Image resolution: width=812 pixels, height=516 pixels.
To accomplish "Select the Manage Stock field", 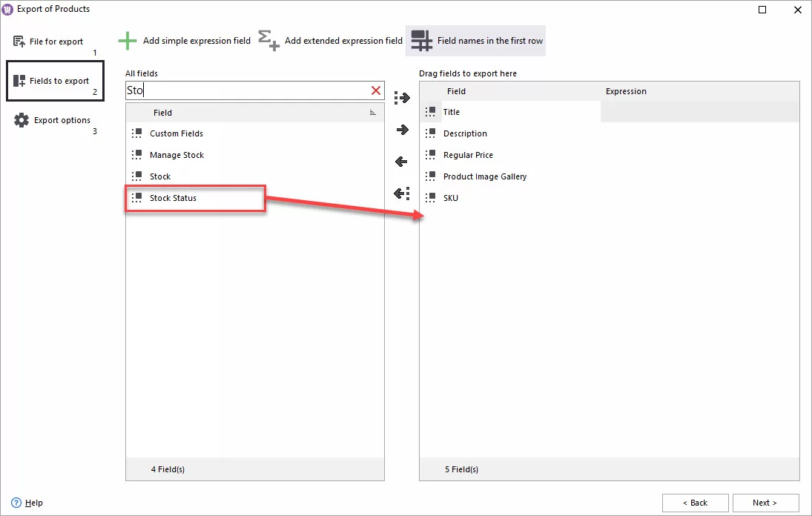I will pos(176,155).
